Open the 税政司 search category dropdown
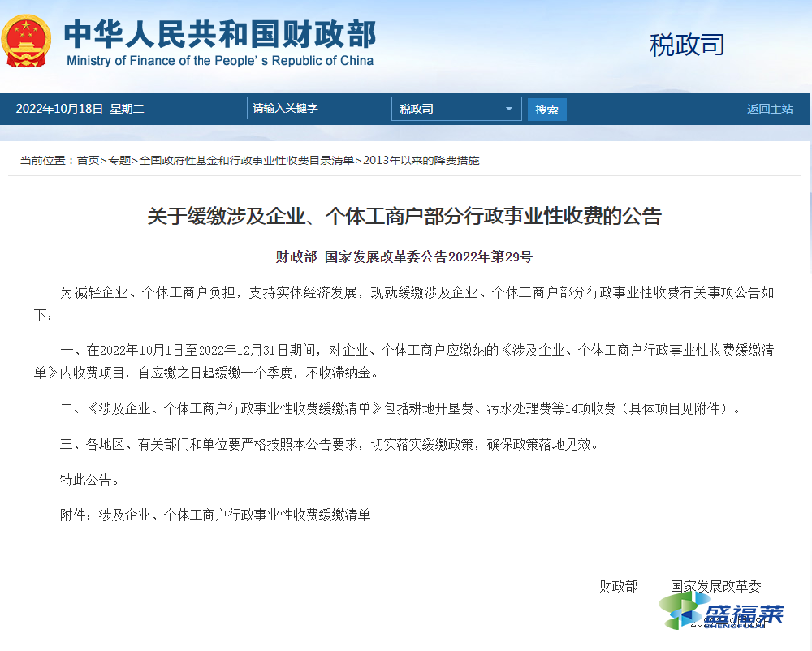 [x=456, y=108]
